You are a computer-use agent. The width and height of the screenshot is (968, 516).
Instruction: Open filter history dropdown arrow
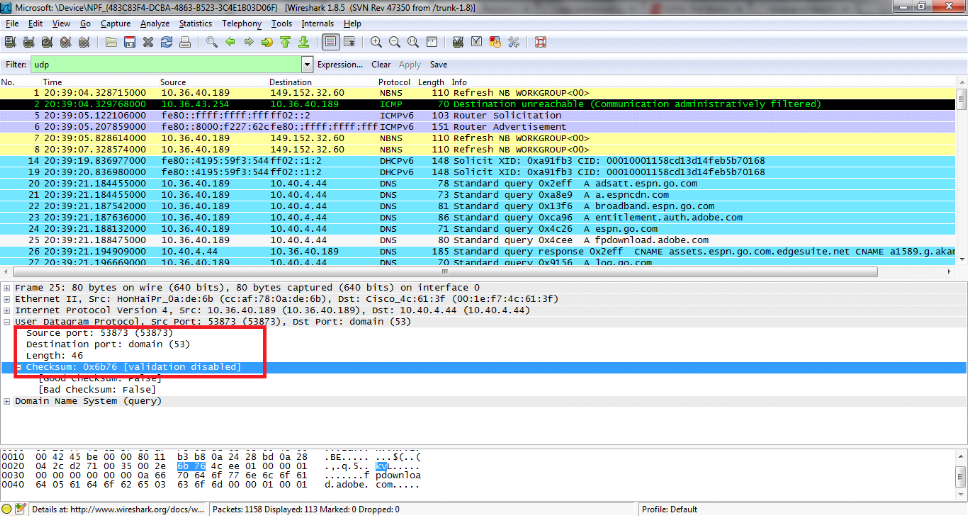click(307, 64)
